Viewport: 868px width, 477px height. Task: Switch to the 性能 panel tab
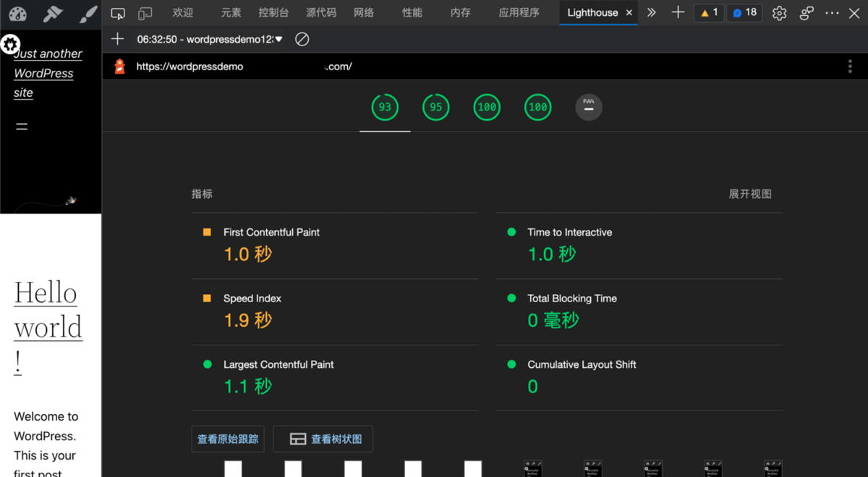411,12
